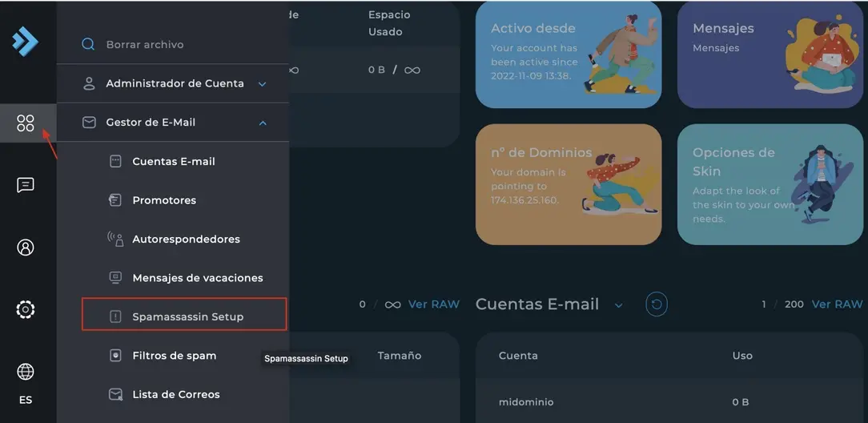Click the Espacio Usado column header
868x423 pixels.
click(389, 23)
